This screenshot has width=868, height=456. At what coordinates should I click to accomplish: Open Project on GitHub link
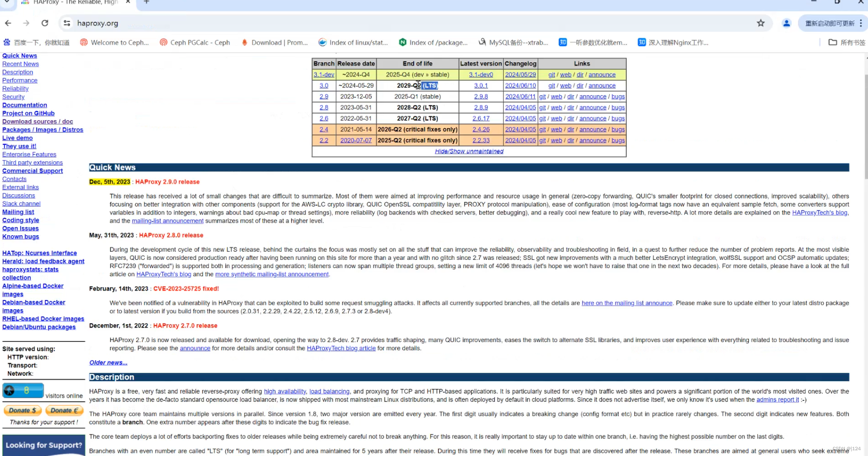click(x=28, y=114)
